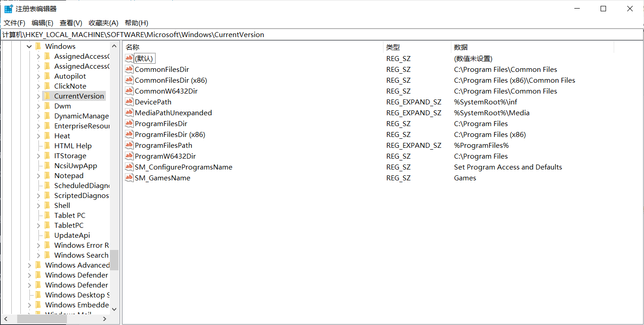Image resolution: width=644 pixels, height=325 pixels.
Task: Click the string icon of ProgramFilesDir (x86)
Action: [129, 134]
